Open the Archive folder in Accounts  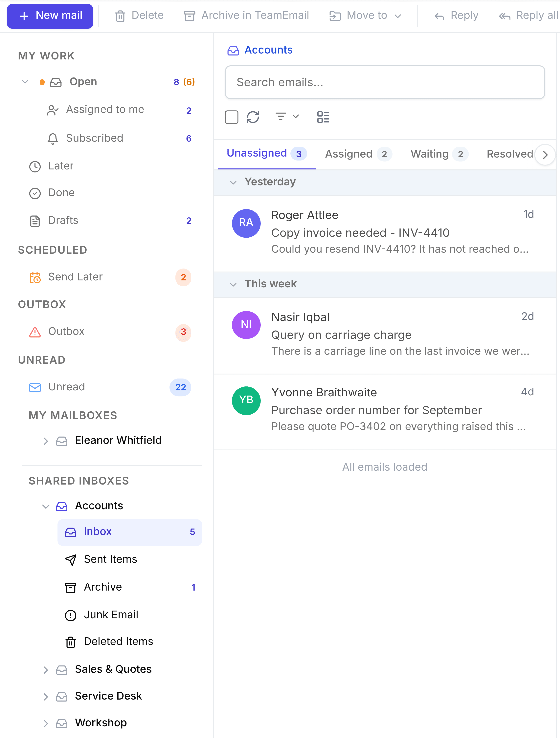(x=129, y=587)
